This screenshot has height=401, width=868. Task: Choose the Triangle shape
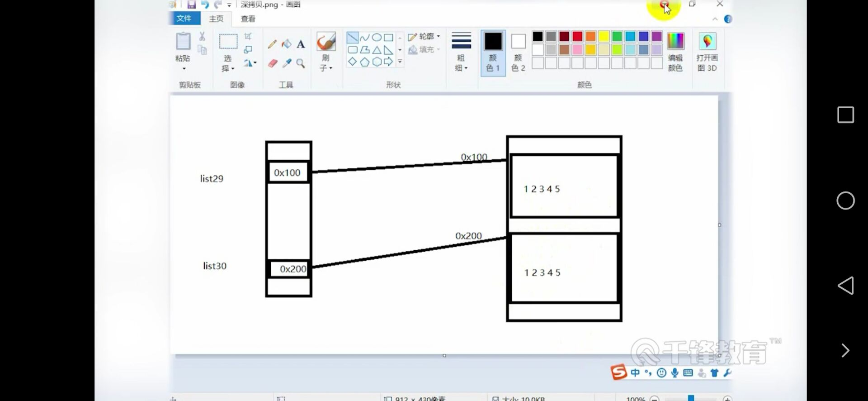tap(377, 50)
